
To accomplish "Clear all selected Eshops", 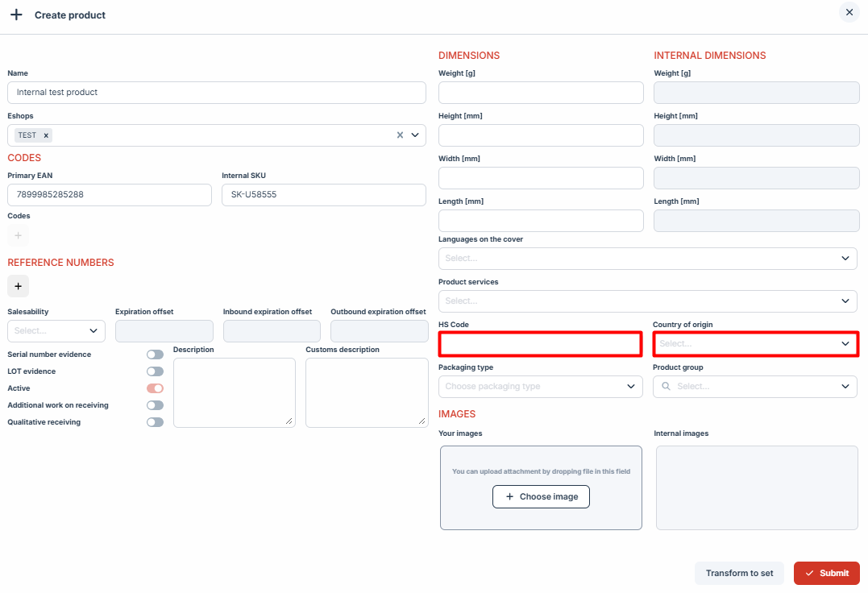I will click(x=400, y=135).
